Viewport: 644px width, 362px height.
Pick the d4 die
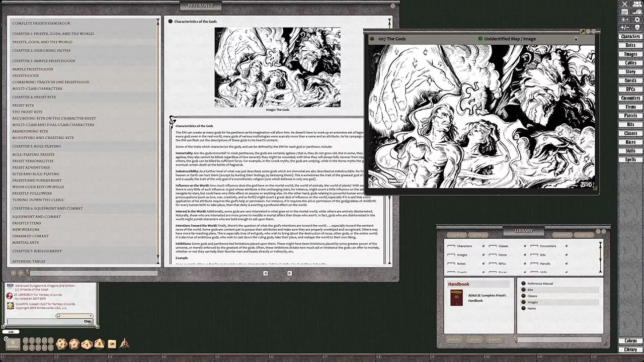coord(124,343)
